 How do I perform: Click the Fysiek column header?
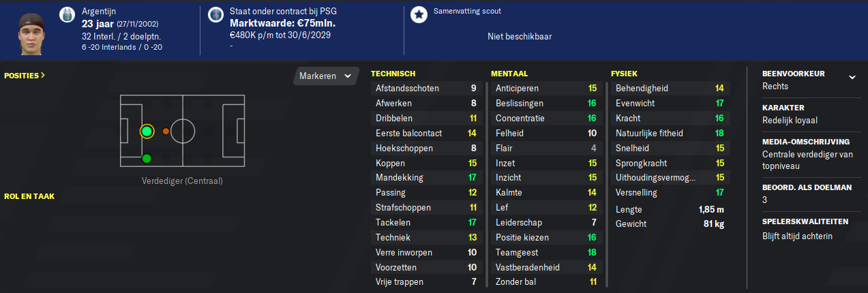click(625, 74)
